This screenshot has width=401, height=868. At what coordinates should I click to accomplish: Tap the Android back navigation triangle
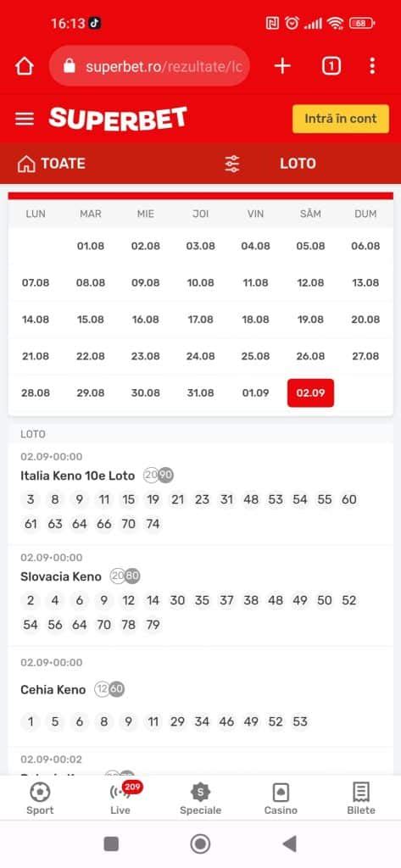click(289, 844)
